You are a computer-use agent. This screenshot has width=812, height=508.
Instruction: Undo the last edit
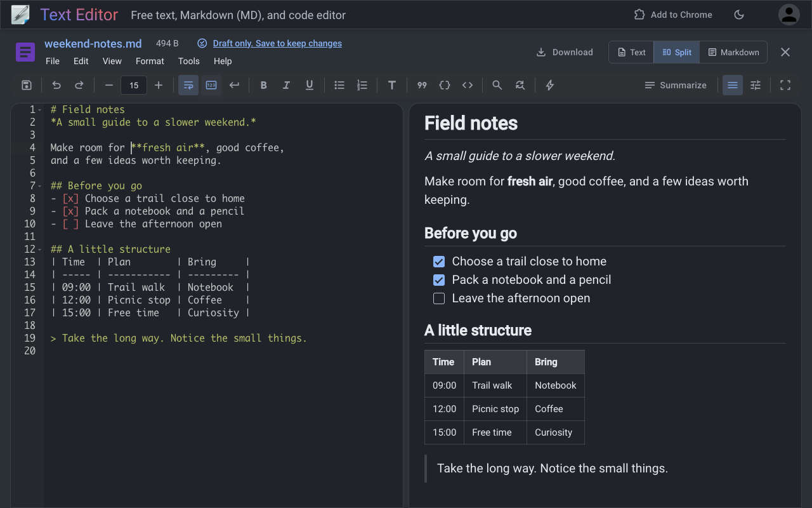(56, 85)
